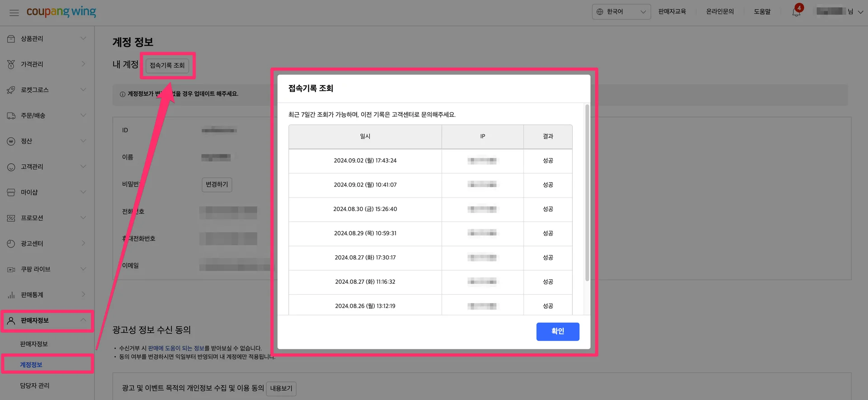Click the 광고성 정보 수신 동의 heading

[x=151, y=330]
